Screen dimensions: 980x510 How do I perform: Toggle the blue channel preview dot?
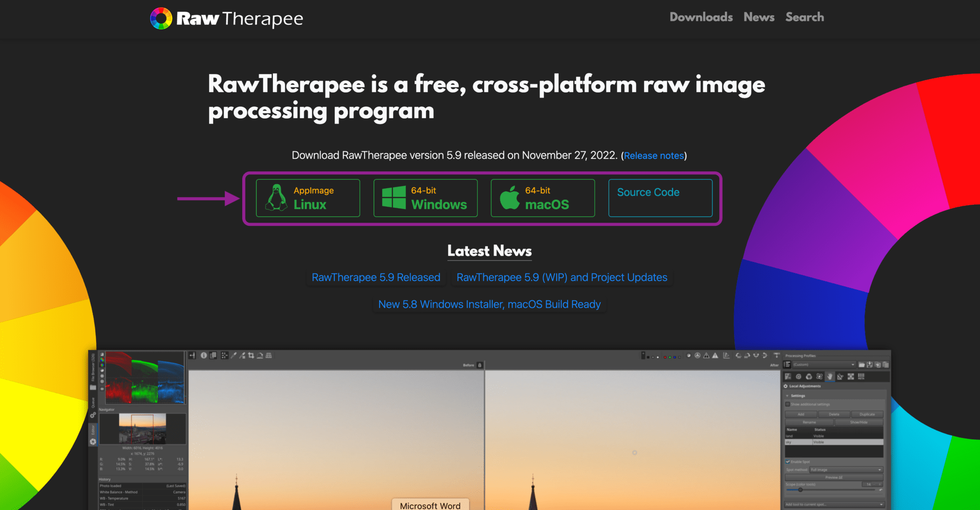[675, 357]
